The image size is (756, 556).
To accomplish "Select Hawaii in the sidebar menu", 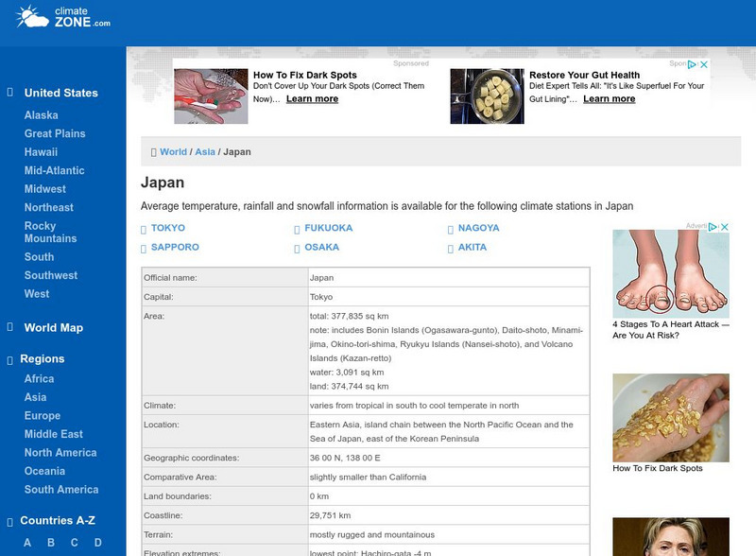I will (x=41, y=152).
